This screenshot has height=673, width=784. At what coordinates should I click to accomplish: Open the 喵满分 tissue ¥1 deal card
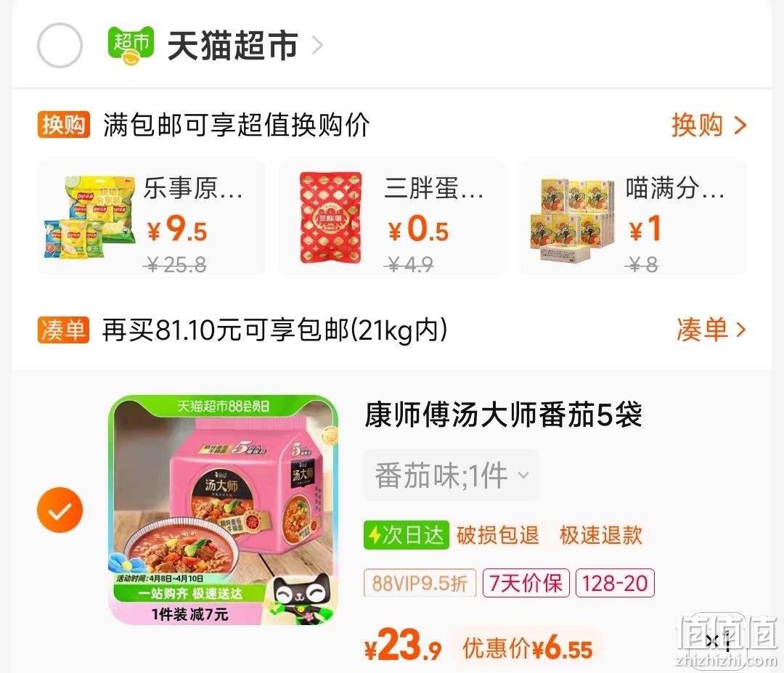coord(634,218)
